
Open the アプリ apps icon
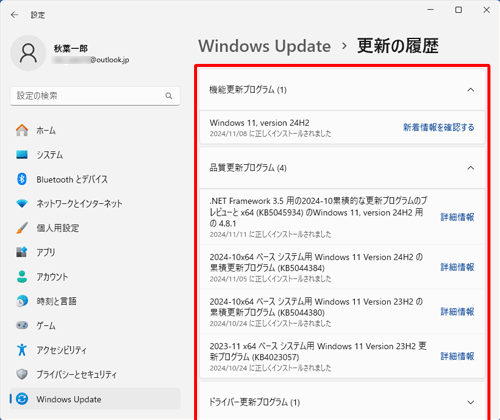(22, 252)
